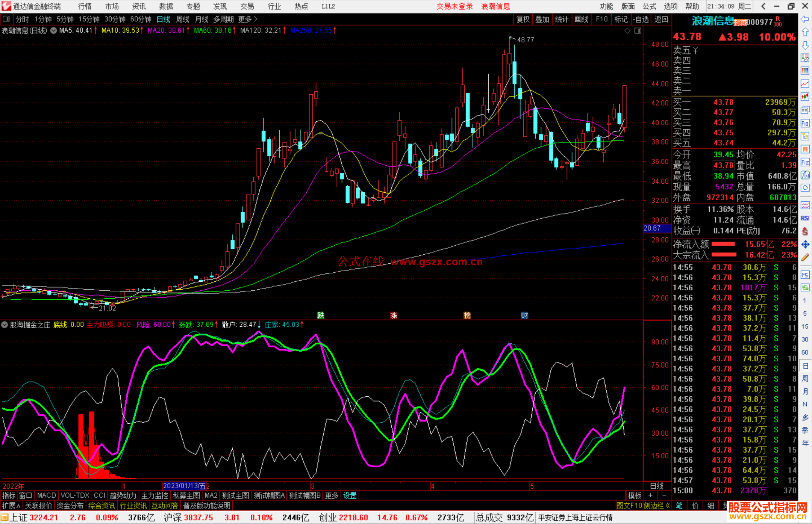812x524 pixels.
Task: Open the 行情 menu
Action: (x=85, y=6)
